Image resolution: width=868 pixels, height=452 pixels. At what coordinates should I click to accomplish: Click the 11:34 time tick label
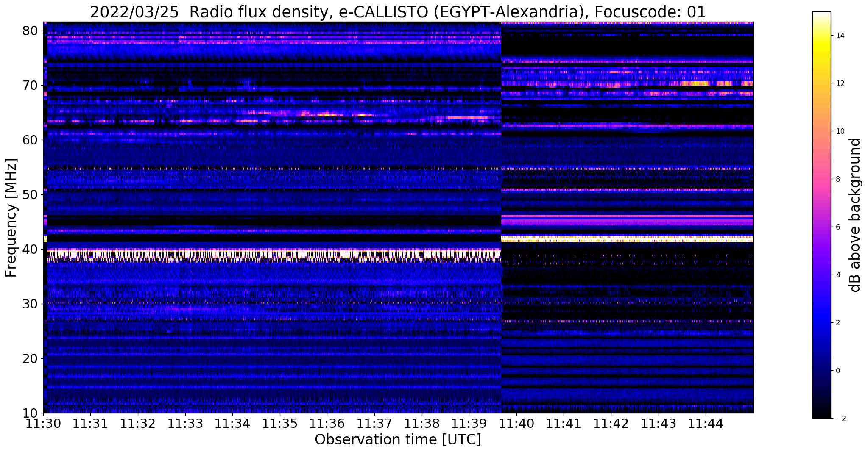pyautogui.click(x=233, y=423)
